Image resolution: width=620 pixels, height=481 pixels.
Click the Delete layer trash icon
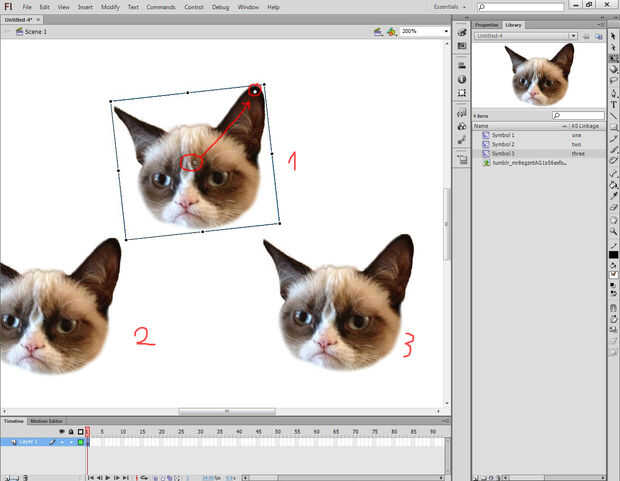click(x=26, y=477)
